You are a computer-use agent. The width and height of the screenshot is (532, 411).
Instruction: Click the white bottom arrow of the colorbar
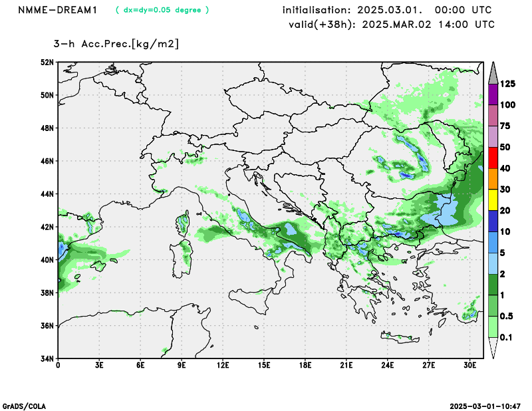point(493,348)
